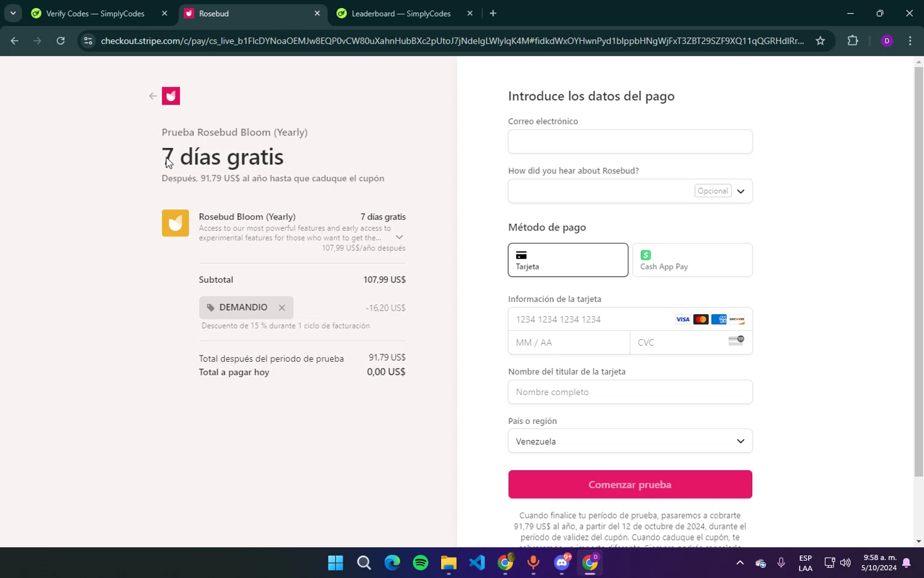The image size is (924, 578).
Task: Click the Discover card logo
Action: point(737,319)
